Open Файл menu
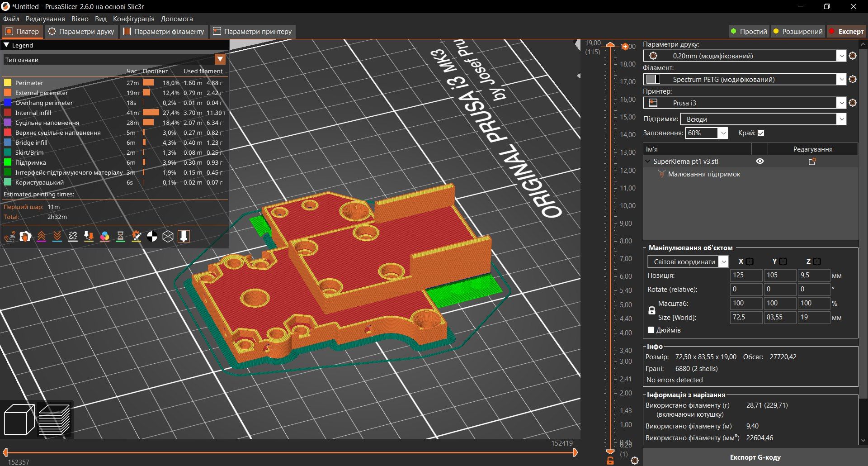Viewport: 868px width, 466px height. point(11,19)
